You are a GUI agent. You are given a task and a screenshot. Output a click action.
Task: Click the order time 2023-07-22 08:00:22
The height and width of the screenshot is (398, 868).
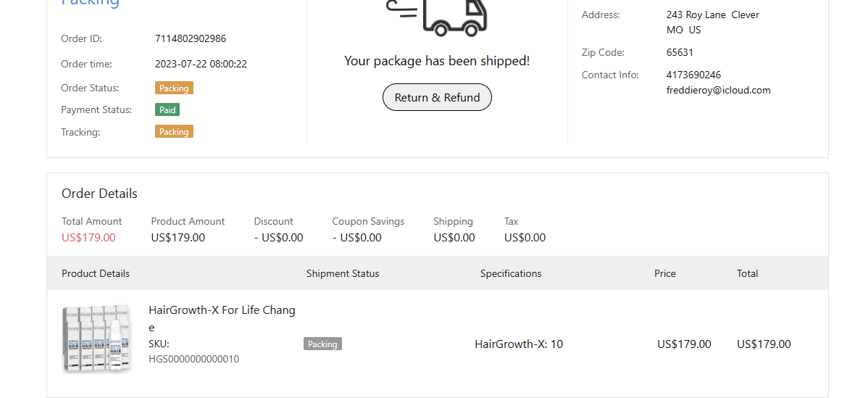pyautogui.click(x=201, y=64)
